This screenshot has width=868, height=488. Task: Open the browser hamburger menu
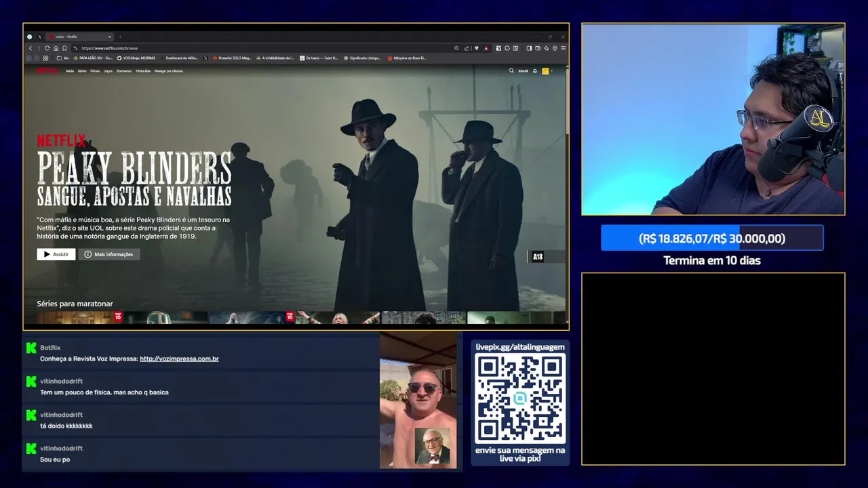tap(563, 48)
